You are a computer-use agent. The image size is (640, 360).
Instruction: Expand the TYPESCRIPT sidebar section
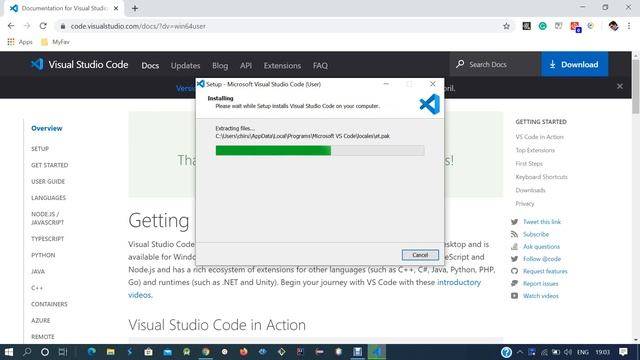47,239
